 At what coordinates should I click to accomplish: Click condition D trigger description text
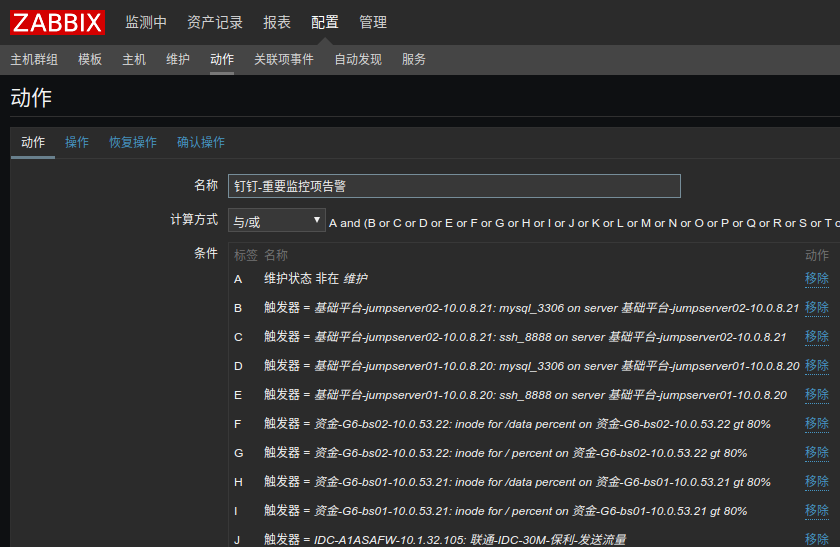[x=531, y=366]
